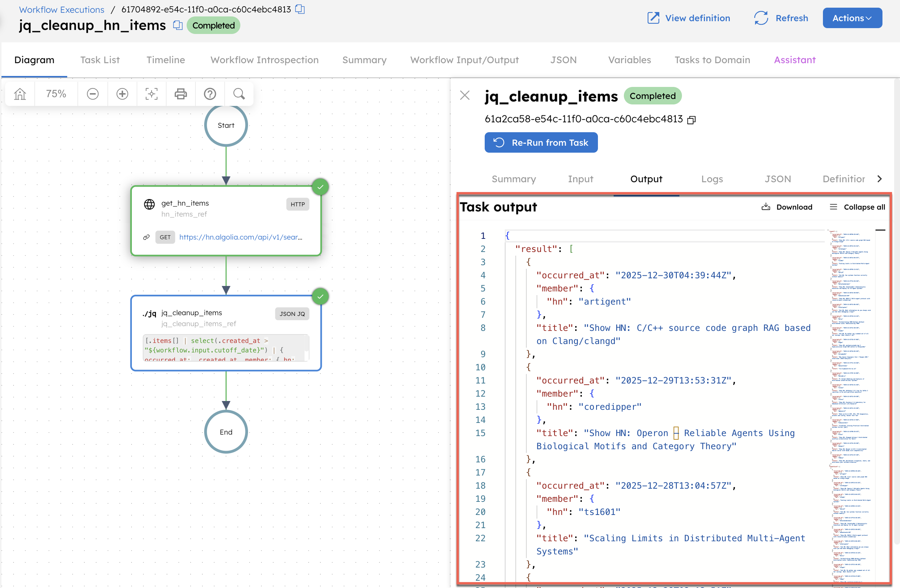The image size is (900, 588).
Task: Copy the jq_cleanup_items task execution ID
Action: coord(692,119)
